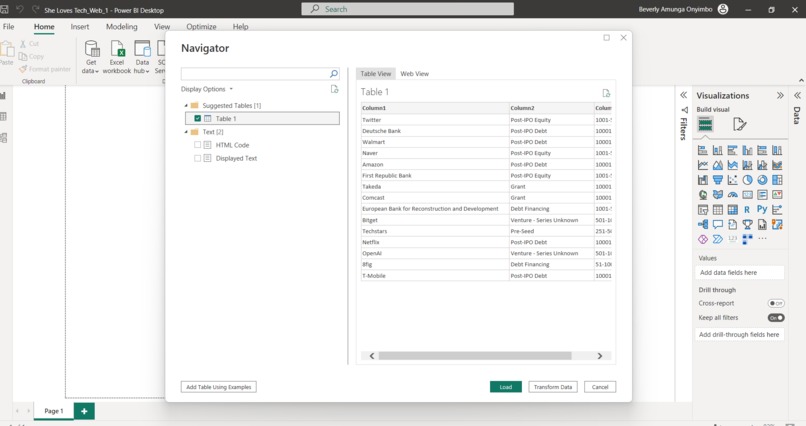Select the Page 1 tab
Image resolution: width=806 pixels, height=426 pixels.
pyautogui.click(x=53, y=411)
